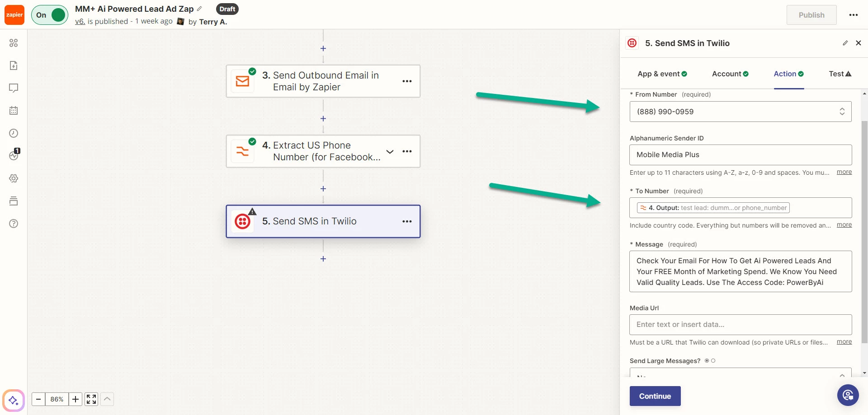Add a step above step 3
This screenshot has width=868, height=415.
pyautogui.click(x=323, y=48)
